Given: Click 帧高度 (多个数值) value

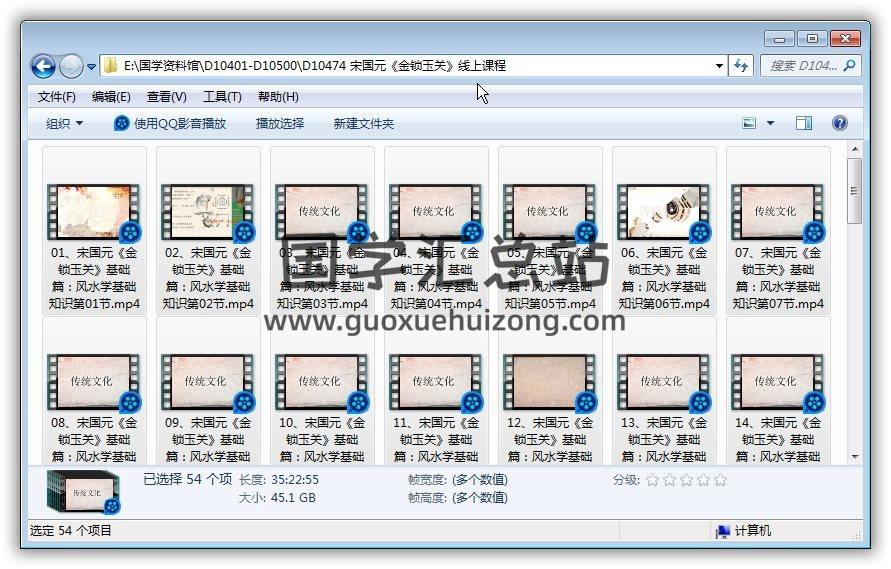Looking at the screenshot, I should click(x=480, y=498).
